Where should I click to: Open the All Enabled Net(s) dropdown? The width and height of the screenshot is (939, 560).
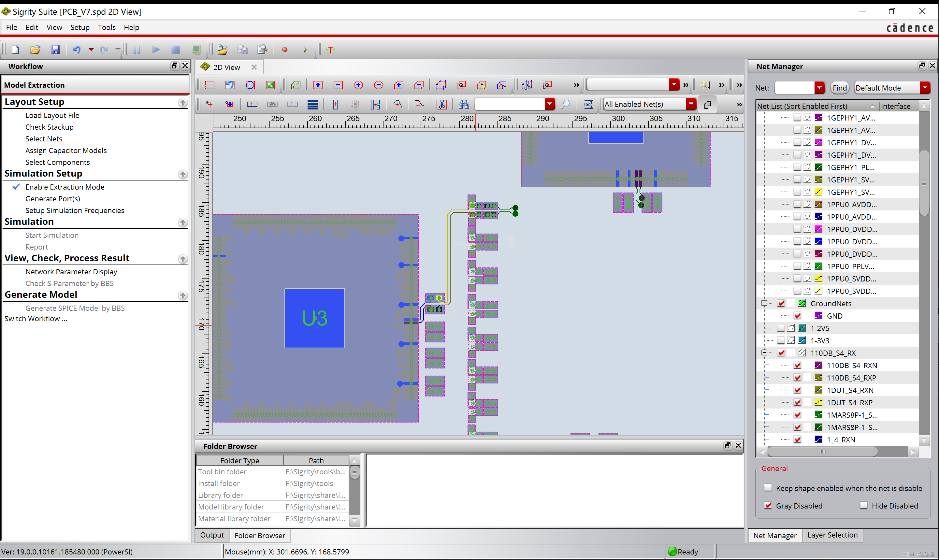point(691,104)
